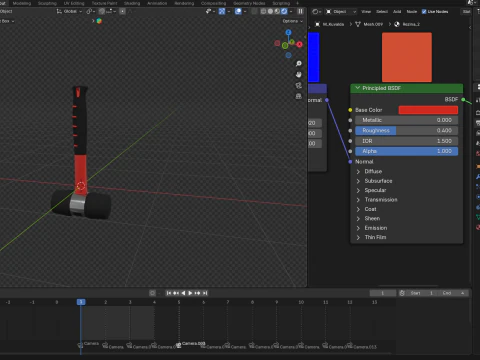Open the node editor Node menu
The height and width of the screenshot is (360, 480).
(x=412, y=12)
